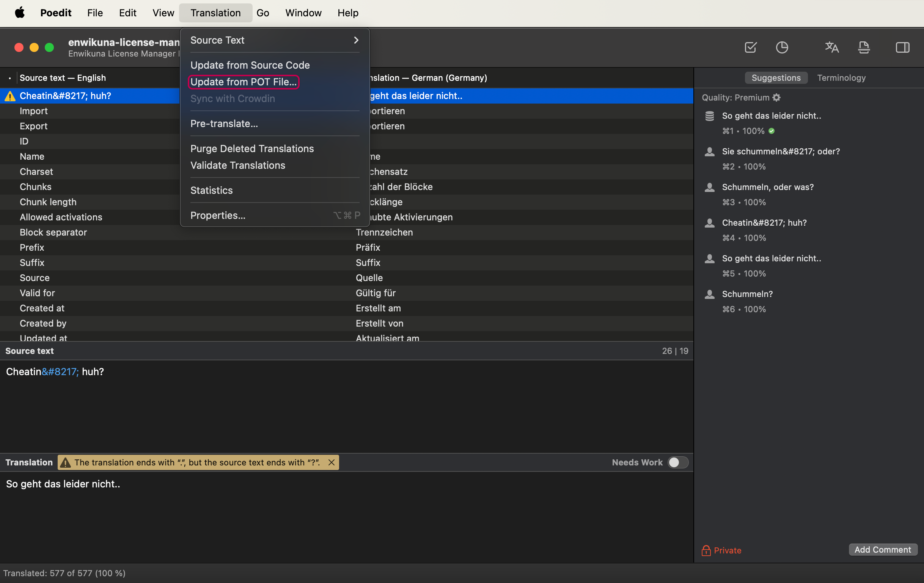
Task: Open the Go menu
Action: [x=262, y=13]
